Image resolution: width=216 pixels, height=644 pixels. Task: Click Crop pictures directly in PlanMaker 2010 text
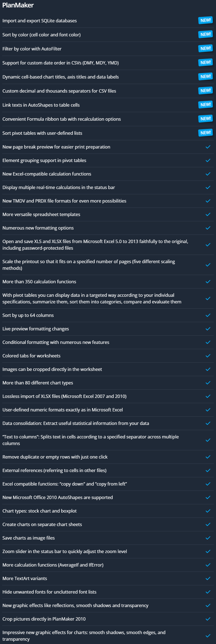tap(44, 619)
